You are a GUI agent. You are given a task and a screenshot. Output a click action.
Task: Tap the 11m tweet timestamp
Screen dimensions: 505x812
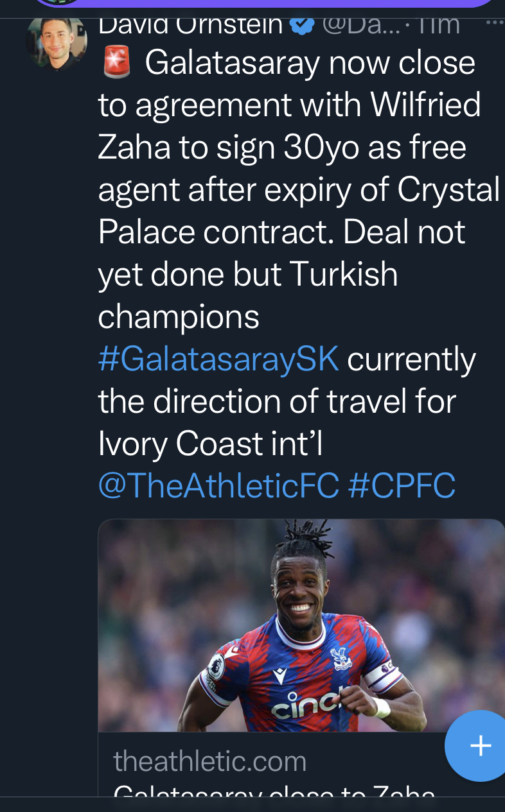[x=441, y=26]
